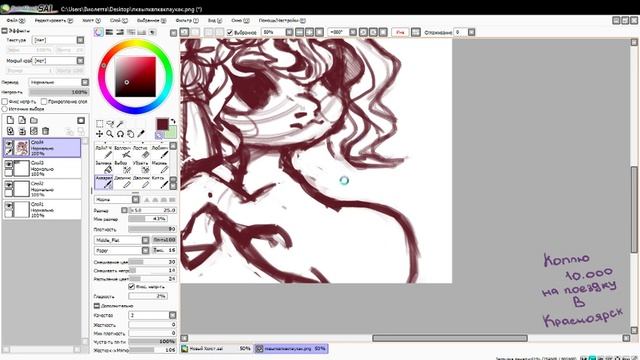Image resolution: width=640 pixels, height=360 pixels.
Task: Open the Middle_Flat brush shape dropdown
Action: click(145, 240)
